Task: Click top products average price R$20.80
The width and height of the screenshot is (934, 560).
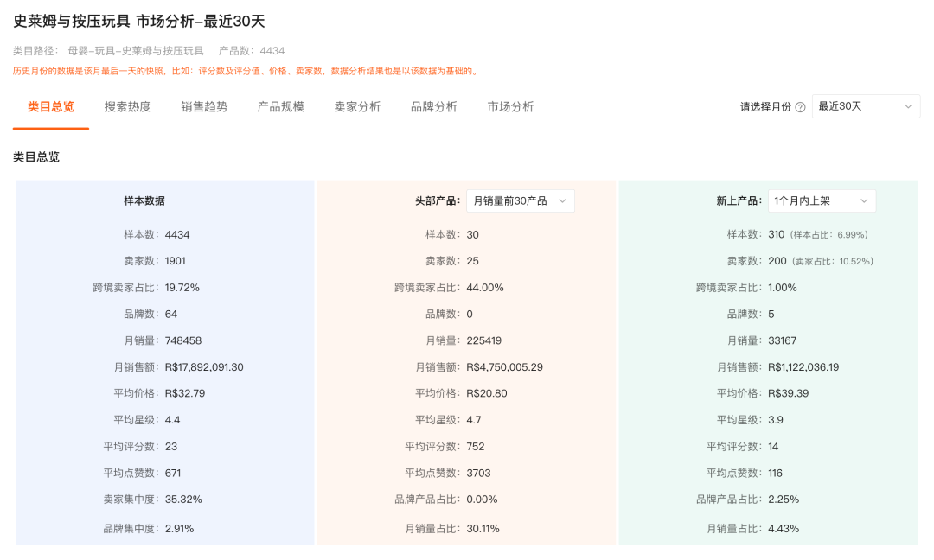Action: coord(487,393)
